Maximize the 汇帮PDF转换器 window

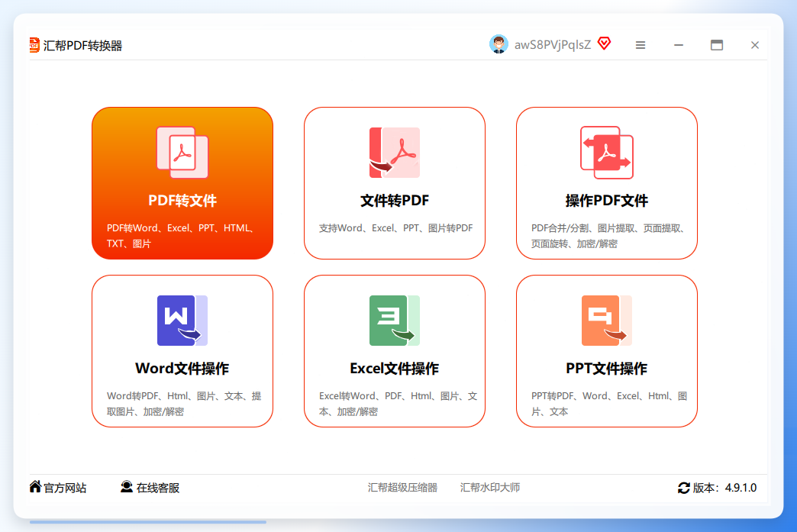pyautogui.click(x=717, y=45)
